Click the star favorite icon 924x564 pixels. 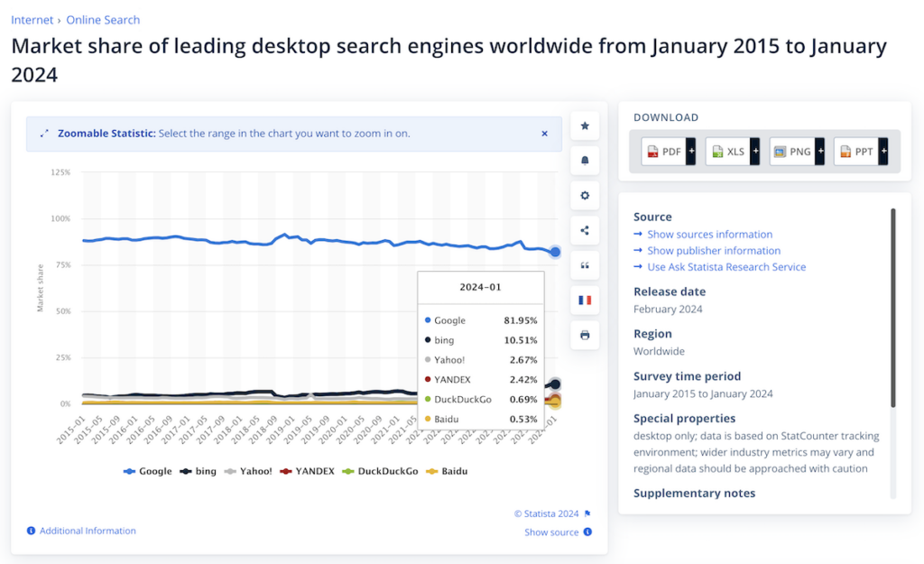[585, 126]
